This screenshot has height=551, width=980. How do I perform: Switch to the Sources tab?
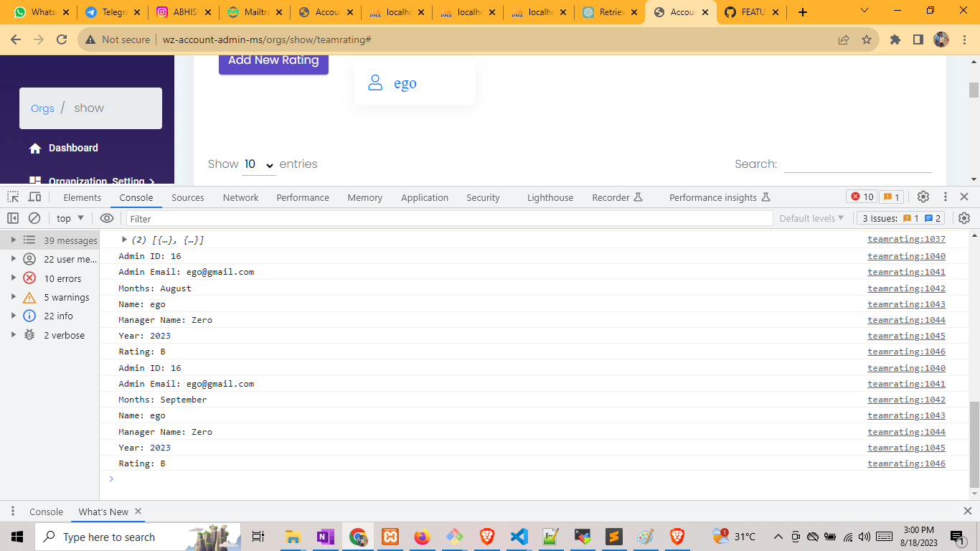coord(188,197)
